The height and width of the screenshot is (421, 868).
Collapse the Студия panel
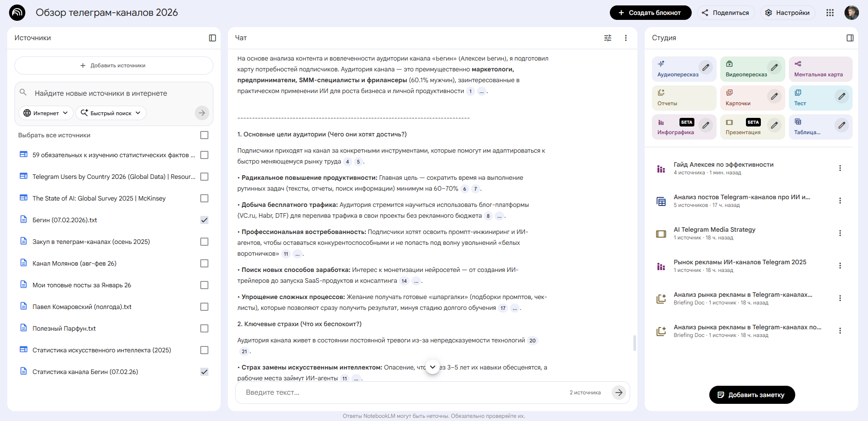[851, 38]
